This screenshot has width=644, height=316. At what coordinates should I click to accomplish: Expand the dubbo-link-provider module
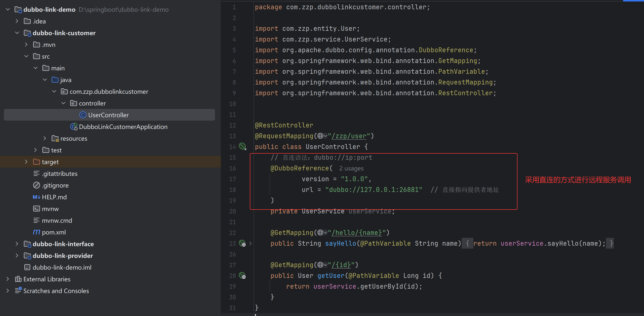pyautogui.click(x=17, y=255)
